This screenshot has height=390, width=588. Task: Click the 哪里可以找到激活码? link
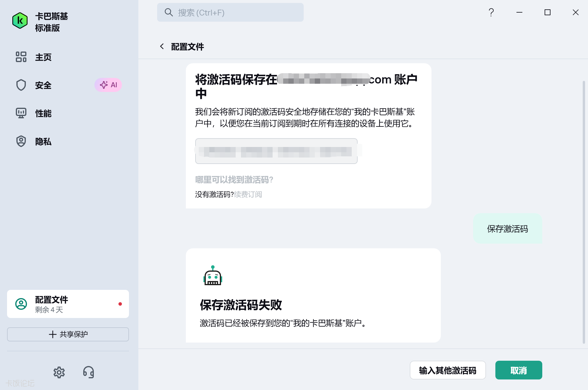click(x=234, y=180)
